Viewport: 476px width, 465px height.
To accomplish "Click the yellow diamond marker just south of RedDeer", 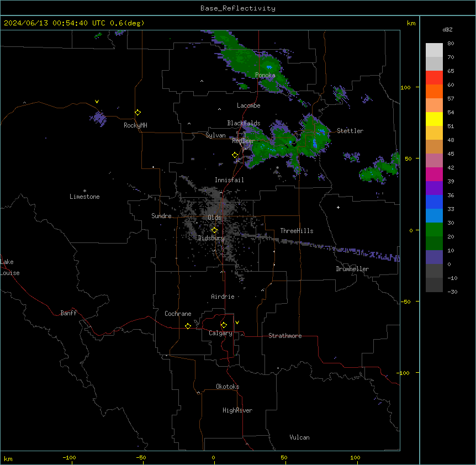I will pyautogui.click(x=235, y=155).
